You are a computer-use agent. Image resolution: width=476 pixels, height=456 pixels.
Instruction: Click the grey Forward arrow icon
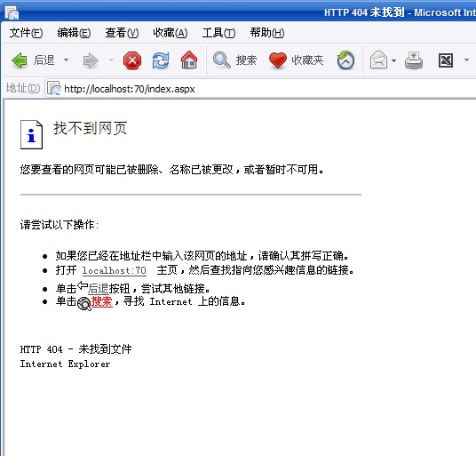pyautogui.click(x=91, y=60)
